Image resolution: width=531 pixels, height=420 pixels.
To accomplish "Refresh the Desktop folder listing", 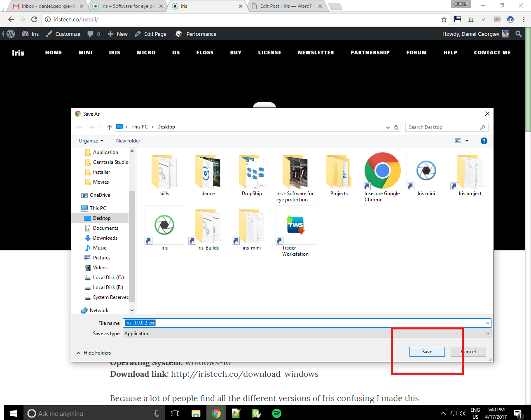I will point(396,127).
